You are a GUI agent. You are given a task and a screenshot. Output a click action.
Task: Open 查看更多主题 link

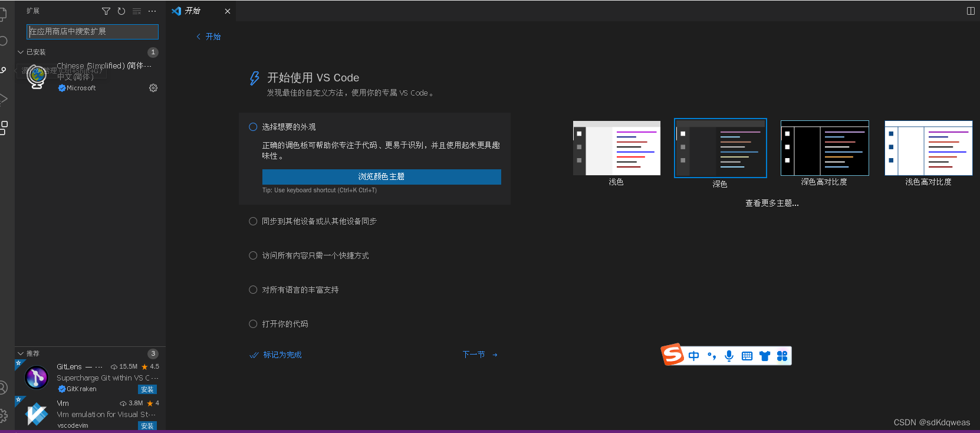click(772, 203)
